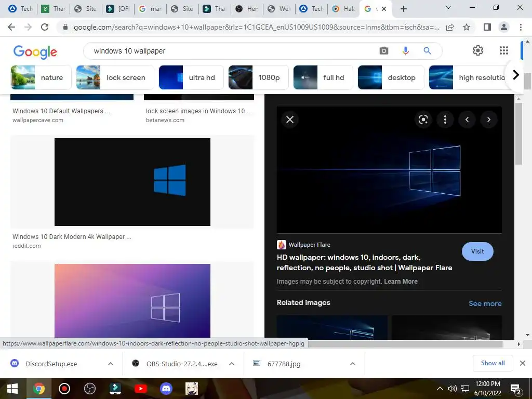Switch to the Hal tab
The image size is (532, 399).
click(343, 9)
